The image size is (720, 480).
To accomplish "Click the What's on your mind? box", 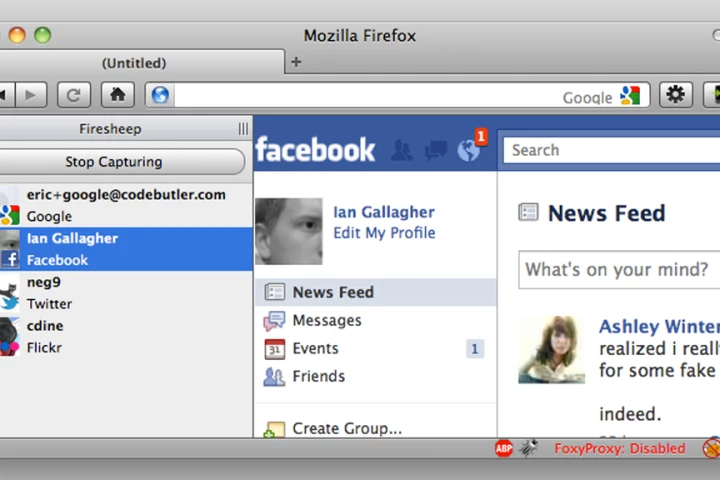I will (x=619, y=270).
